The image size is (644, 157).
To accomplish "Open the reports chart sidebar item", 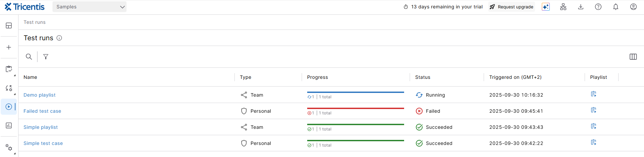I will coord(9,125).
